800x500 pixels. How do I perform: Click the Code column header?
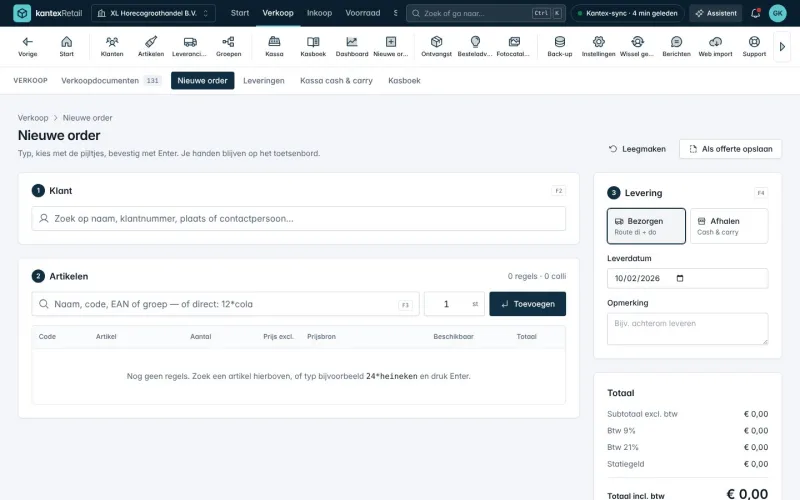coord(47,337)
